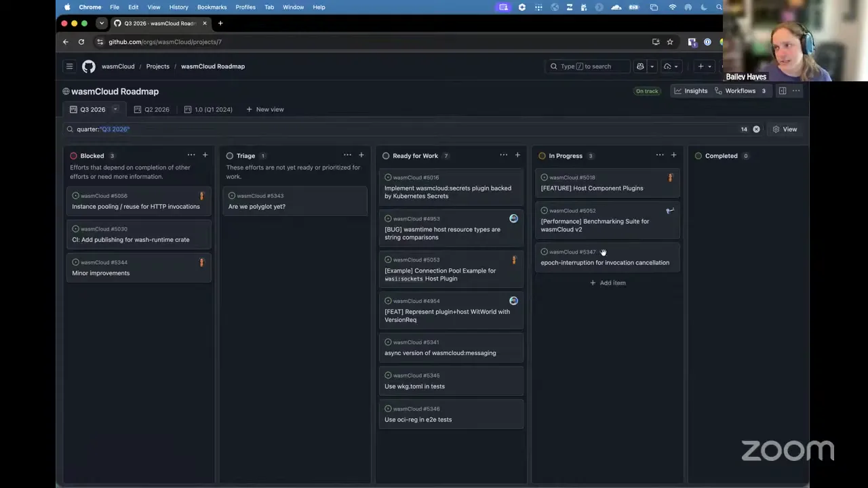Open the Copilot dropdown arrow
The width and height of the screenshot is (868, 488).
click(x=652, y=66)
